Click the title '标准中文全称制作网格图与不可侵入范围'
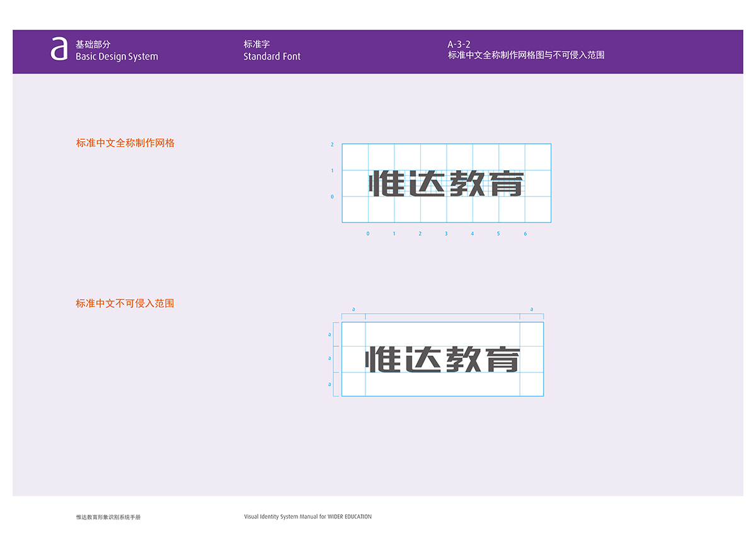Screen dimensions: 756x535 (x=526, y=55)
